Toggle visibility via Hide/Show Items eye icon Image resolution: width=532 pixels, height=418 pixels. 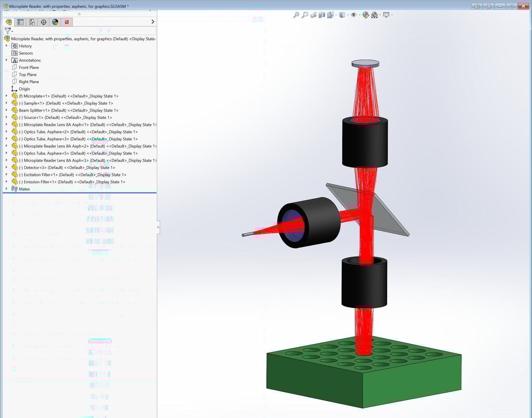click(x=354, y=15)
